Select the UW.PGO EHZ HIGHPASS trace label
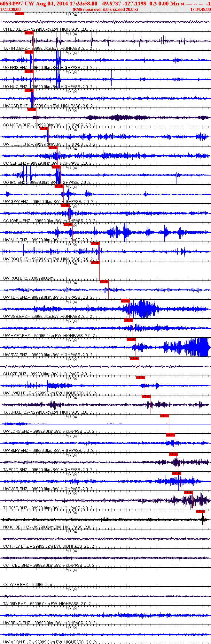Image resolution: width=211 pixels, height=644 pixels. [x=48, y=259]
